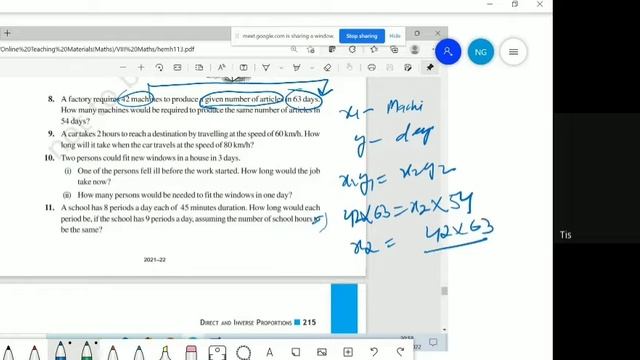Zoom out of the PDF page
The width and height of the screenshot is (640, 360).
[x=123, y=67]
